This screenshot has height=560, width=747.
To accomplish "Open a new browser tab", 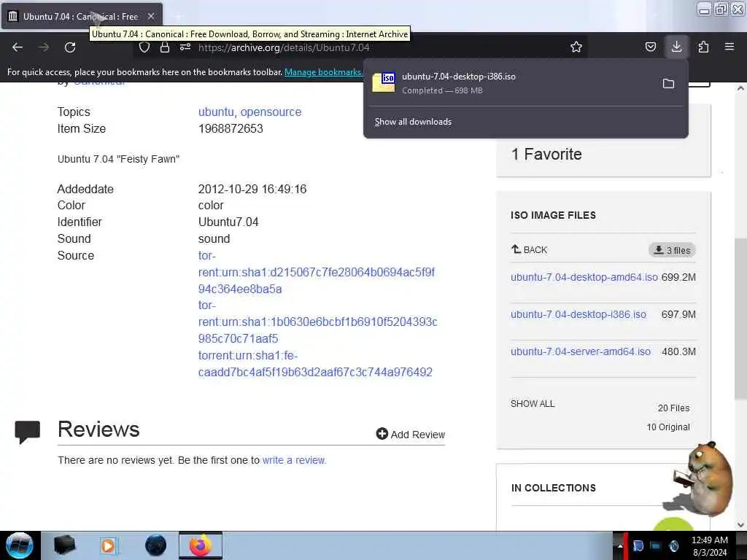I will (x=178, y=17).
